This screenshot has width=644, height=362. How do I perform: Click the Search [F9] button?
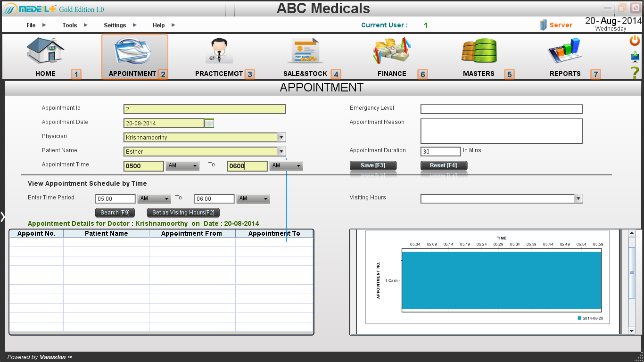115,213
